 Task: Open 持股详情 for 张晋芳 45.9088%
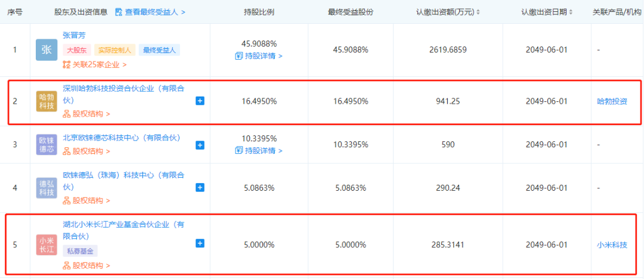coord(263,55)
